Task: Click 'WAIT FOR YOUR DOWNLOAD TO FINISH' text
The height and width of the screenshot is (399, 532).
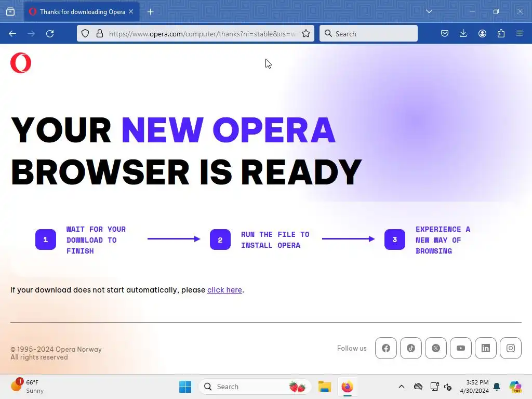Action: [x=96, y=240]
